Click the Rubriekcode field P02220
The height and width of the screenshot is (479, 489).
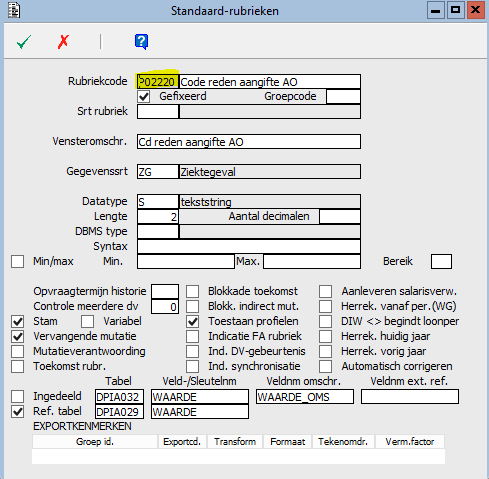(158, 82)
